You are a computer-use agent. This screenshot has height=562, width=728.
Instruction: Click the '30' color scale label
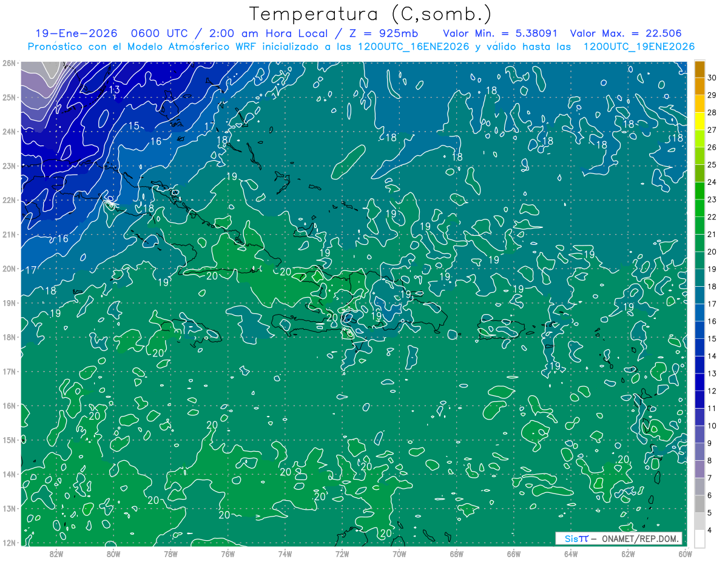tap(712, 78)
